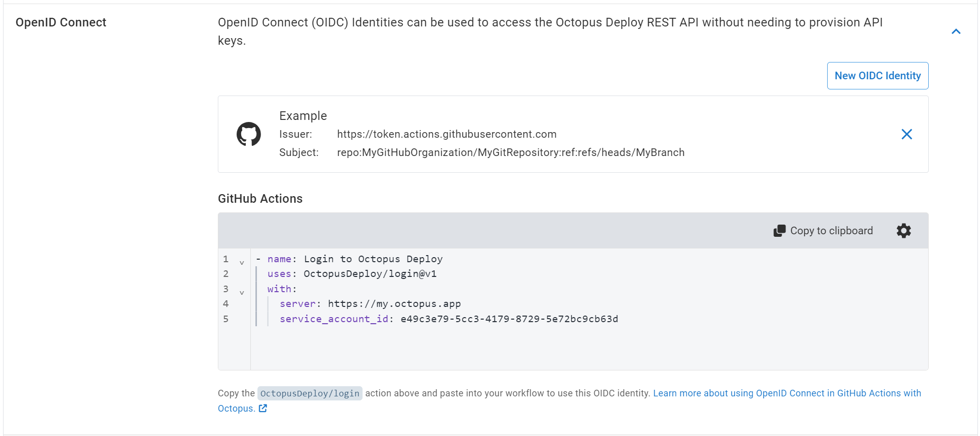Fold code line 1 with its arrow
The height and width of the screenshot is (436, 980).
(242, 263)
